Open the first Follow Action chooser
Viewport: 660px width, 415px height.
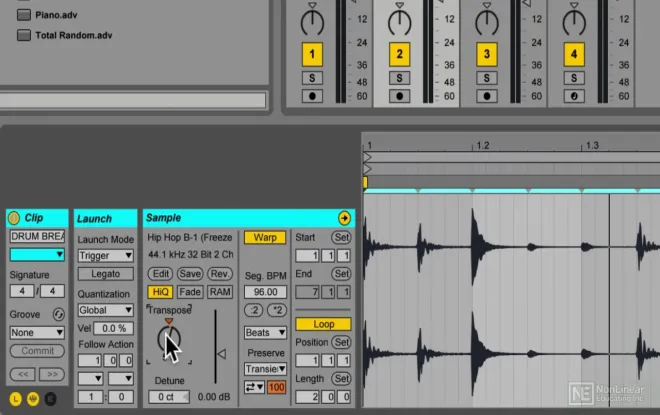(90, 378)
